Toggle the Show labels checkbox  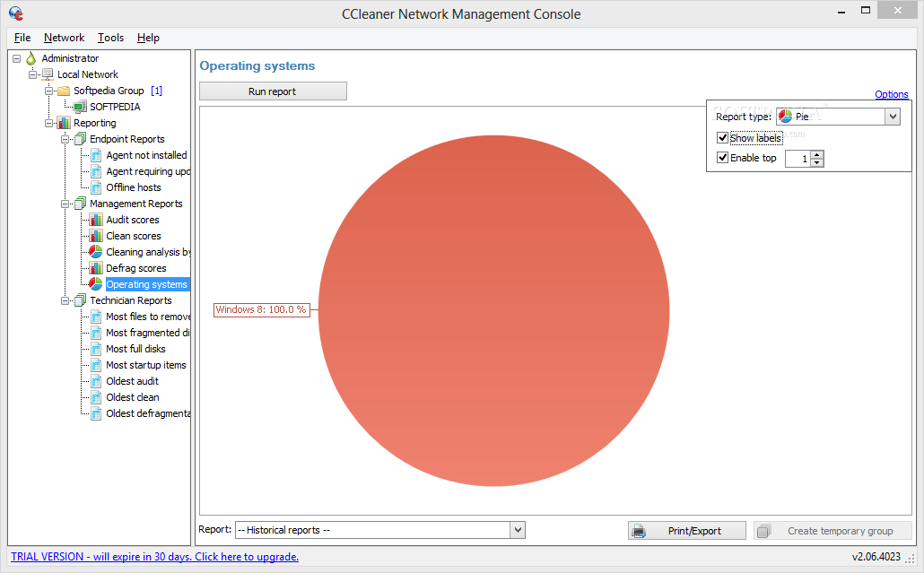[722, 138]
